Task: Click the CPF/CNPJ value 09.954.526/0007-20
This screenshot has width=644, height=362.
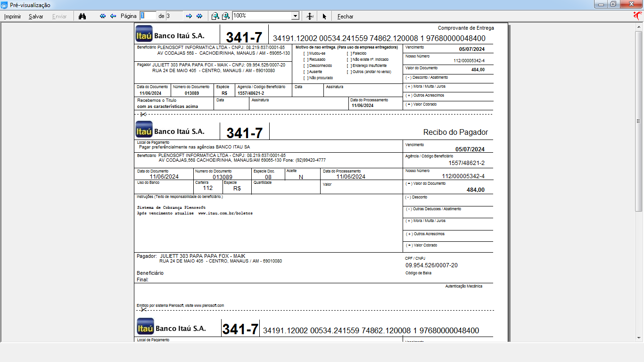Action: (x=431, y=265)
